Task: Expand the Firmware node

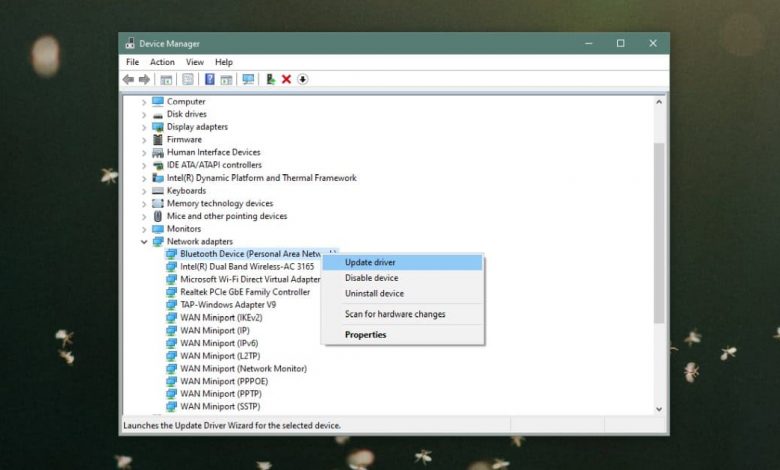Action: point(144,140)
